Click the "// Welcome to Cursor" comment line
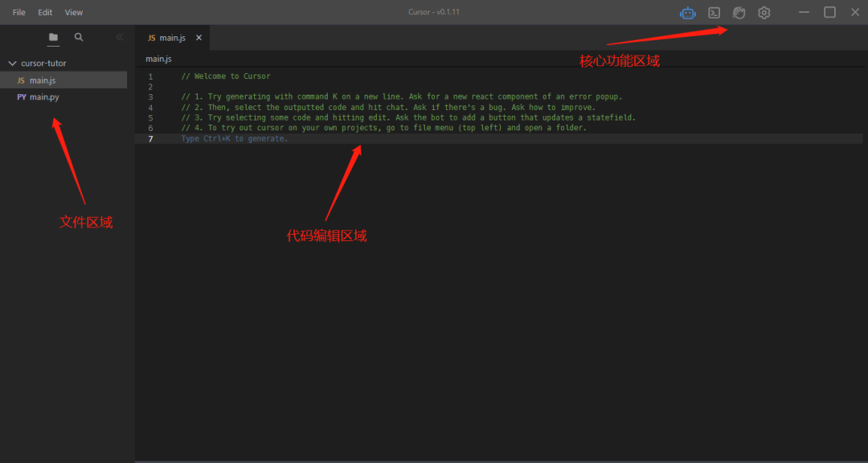 tap(225, 76)
